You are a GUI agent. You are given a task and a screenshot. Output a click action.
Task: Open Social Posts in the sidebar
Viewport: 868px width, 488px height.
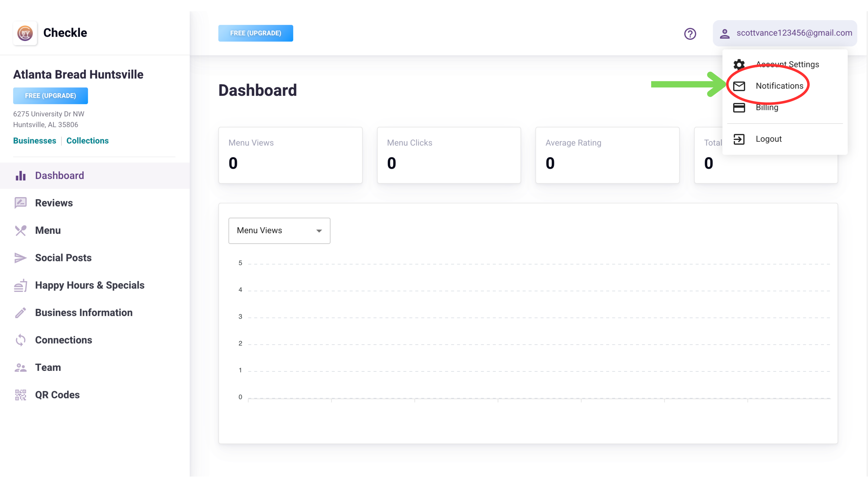(95, 258)
